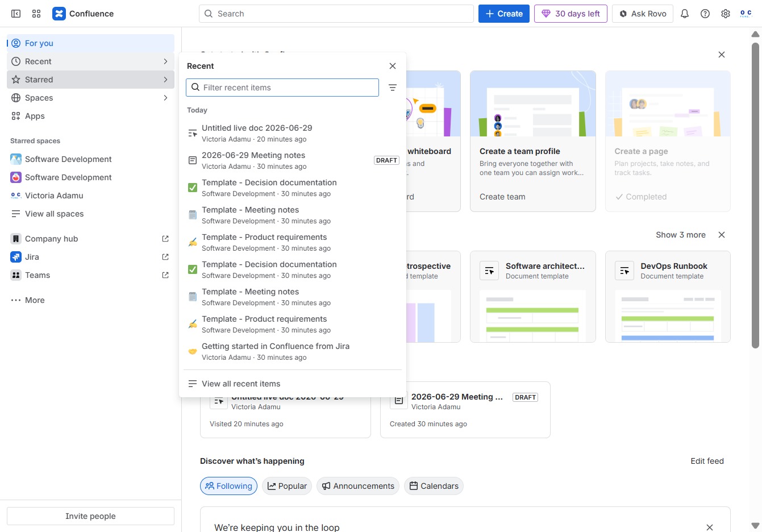The width and height of the screenshot is (762, 532).
Task: Expand the Spaces flyout chevron
Action: click(165, 98)
